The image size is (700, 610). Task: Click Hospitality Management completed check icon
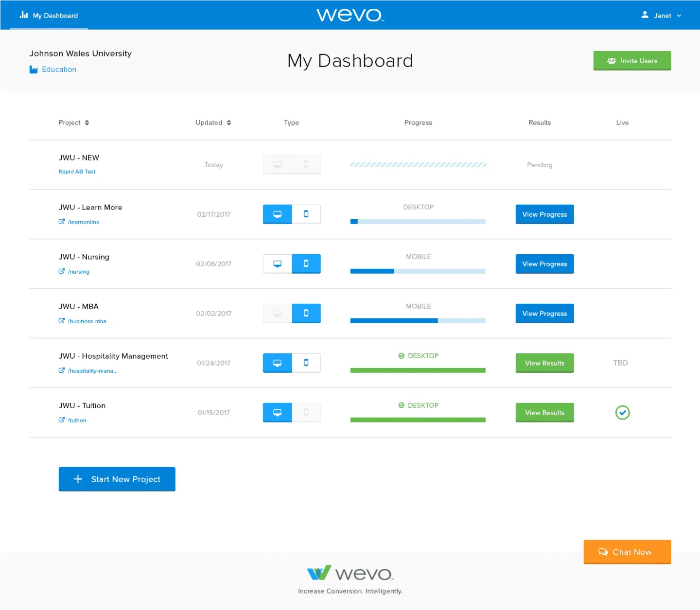[x=402, y=356]
